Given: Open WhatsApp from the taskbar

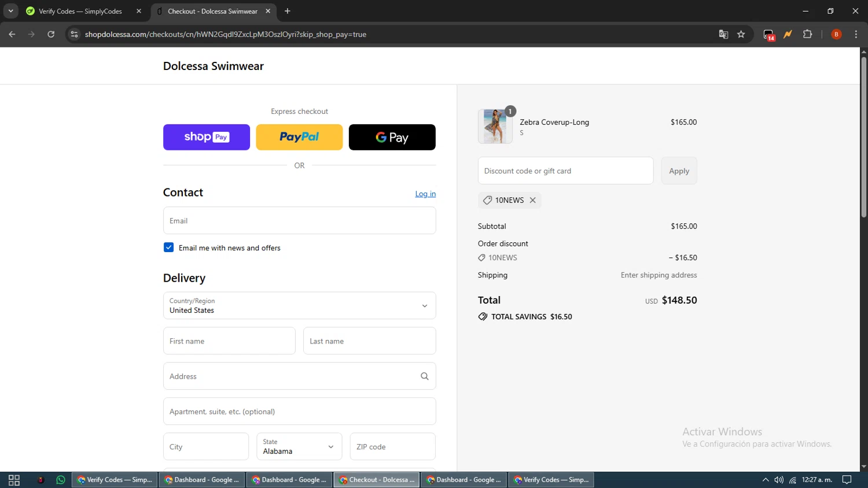Looking at the screenshot, I should [61, 480].
